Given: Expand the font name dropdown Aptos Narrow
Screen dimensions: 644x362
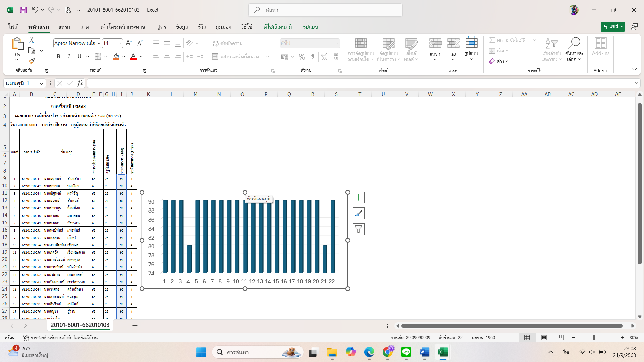Looking at the screenshot, I should [x=99, y=43].
